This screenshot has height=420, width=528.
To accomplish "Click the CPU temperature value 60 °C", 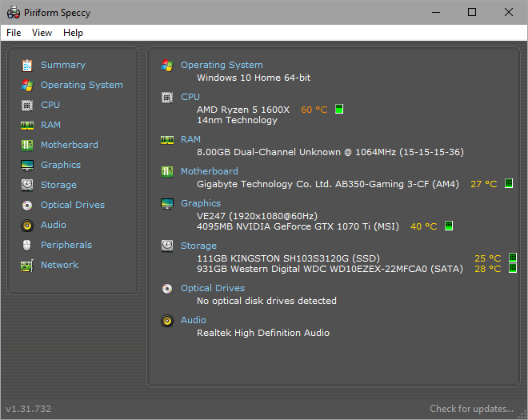I will 314,110.
